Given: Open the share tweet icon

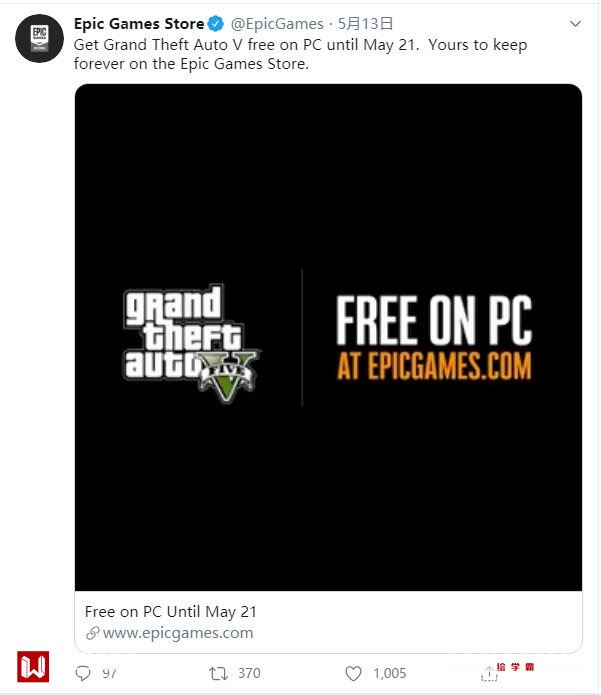Looking at the screenshot, I should pos(489,673).
